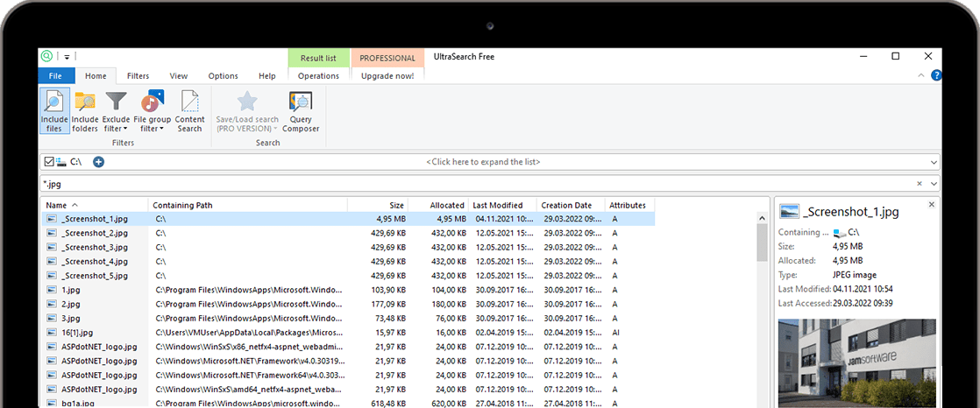Click the C:\ drive icon in preview pane
This screenshot has height=408, width=980.
click(840, 232)
